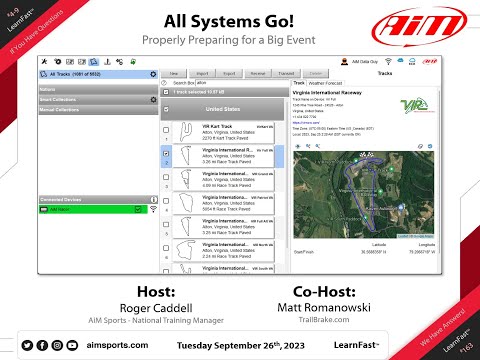Open settings gear on All Tracks row

click(153, 74)
